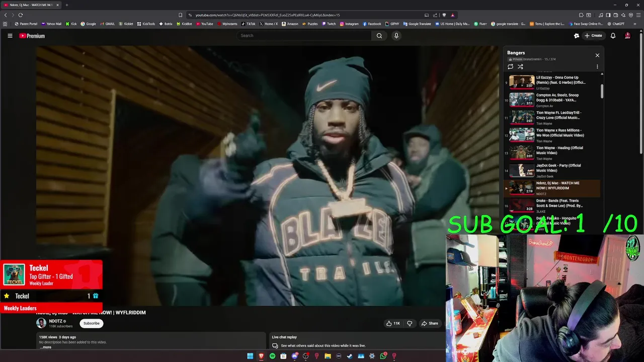This screenshot has height=362, width=644.
Task: Open the Instagram bookmark
Action: (349, 24)
